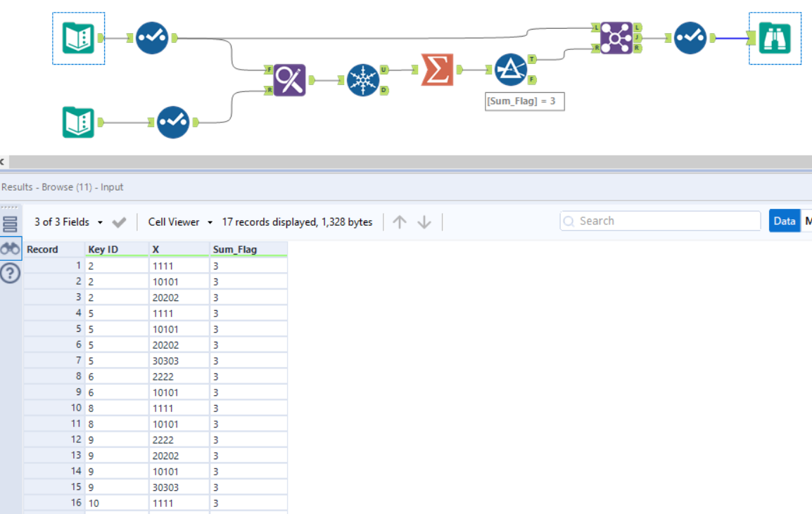
Task: Select the top Input Data tool
Action: [x=78, y=37]
